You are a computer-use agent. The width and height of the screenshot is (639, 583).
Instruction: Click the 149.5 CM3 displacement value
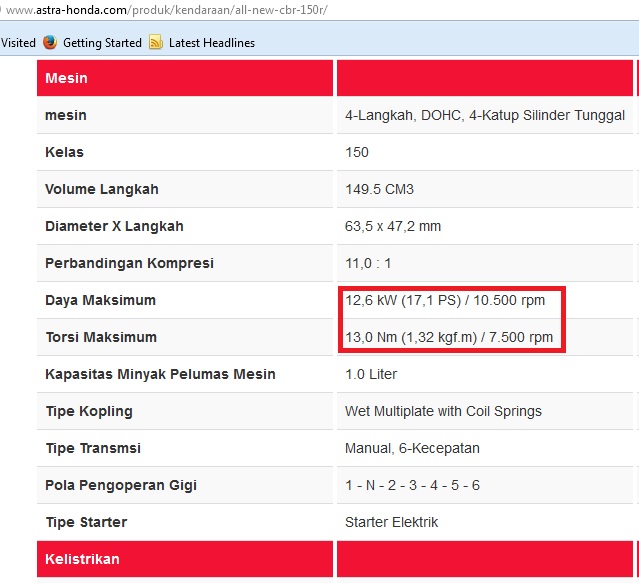click(x=379, y=189)
